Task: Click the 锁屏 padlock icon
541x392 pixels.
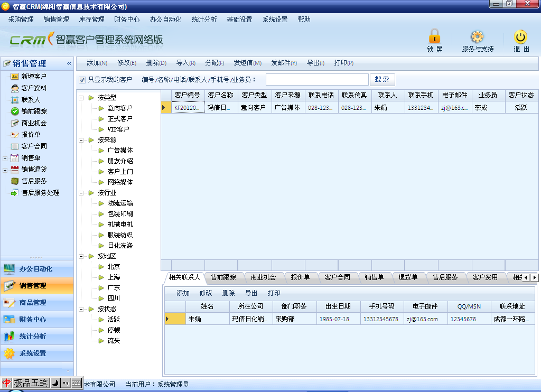Action: click(x=434, y=36)
